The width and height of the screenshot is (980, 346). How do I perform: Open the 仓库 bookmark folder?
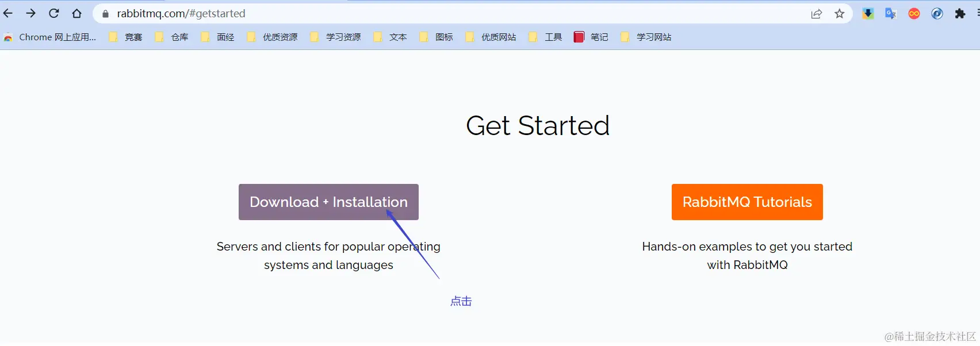pyautogui.click(x=171, y=37)
